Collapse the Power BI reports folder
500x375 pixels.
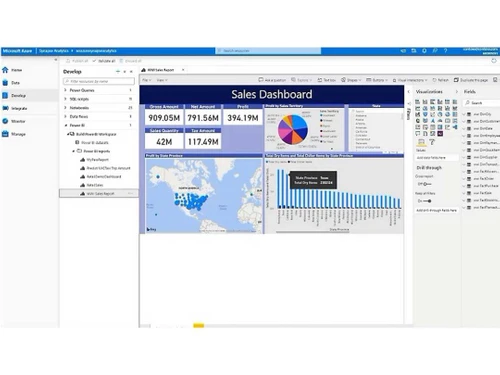point(74,151)
